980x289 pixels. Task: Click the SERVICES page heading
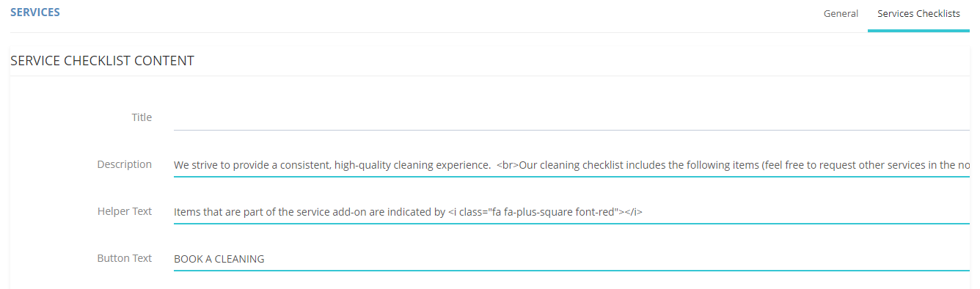[35, 12]
